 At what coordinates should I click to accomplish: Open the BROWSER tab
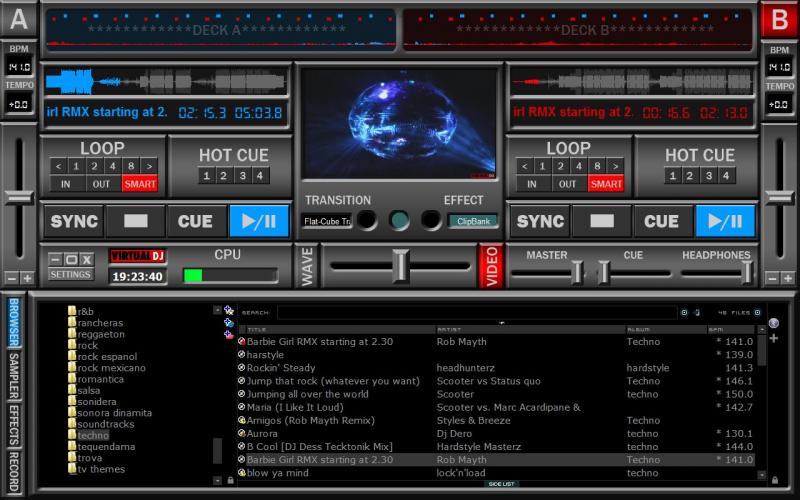click(x=14, y=322)
